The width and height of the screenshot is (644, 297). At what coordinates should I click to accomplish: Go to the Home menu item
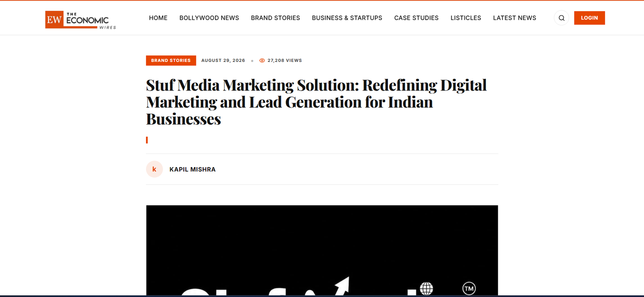158,18
